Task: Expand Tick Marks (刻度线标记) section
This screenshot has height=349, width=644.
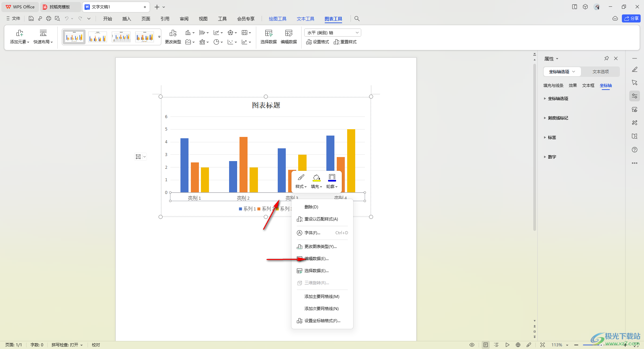Action: pyautogui.click(x=556, y=118)
